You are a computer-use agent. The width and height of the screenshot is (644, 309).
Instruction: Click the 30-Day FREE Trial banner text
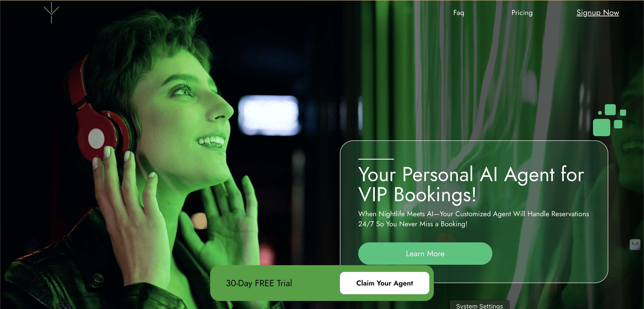(259, 283)
